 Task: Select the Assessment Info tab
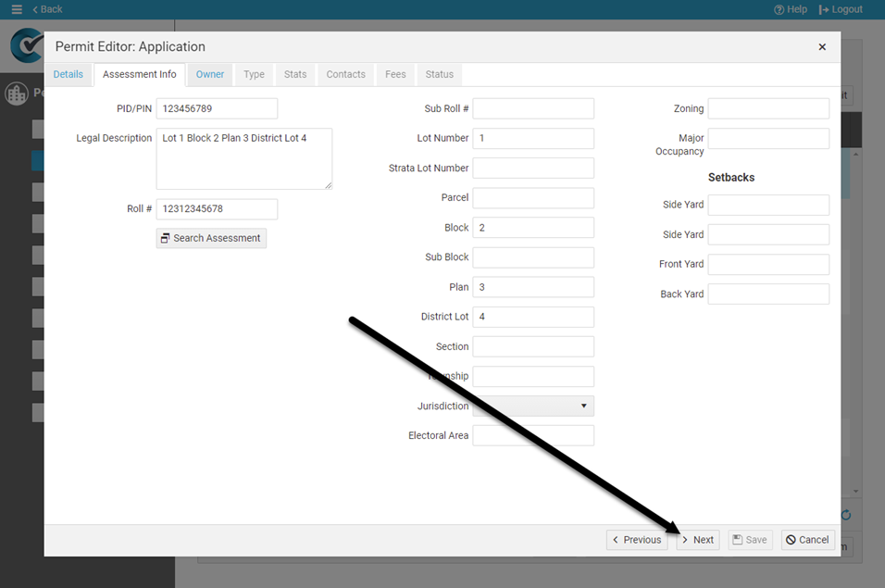[x=140, y=74]
